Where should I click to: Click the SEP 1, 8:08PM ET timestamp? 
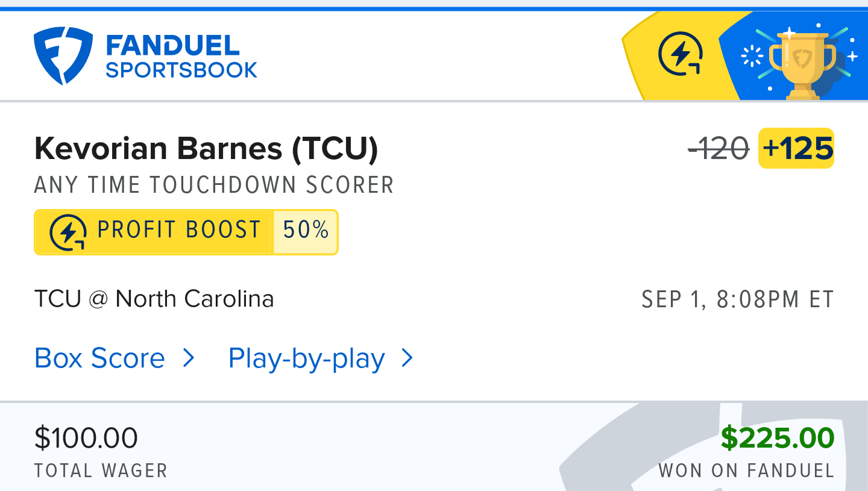pos(737,299)
